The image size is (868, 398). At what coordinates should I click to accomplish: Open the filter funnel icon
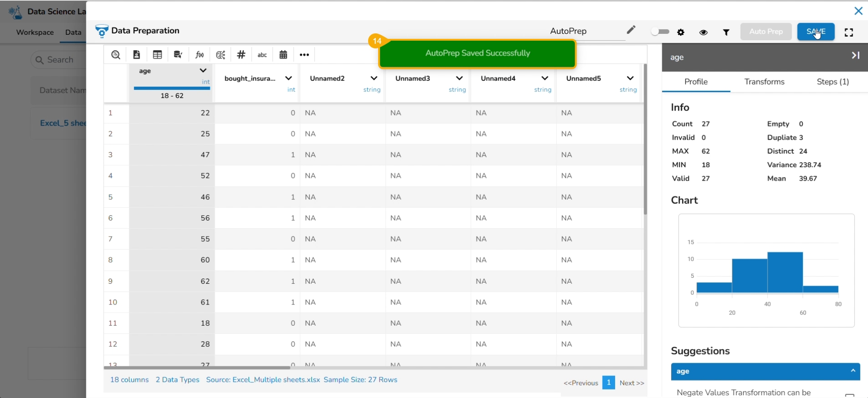pos(726,32)
